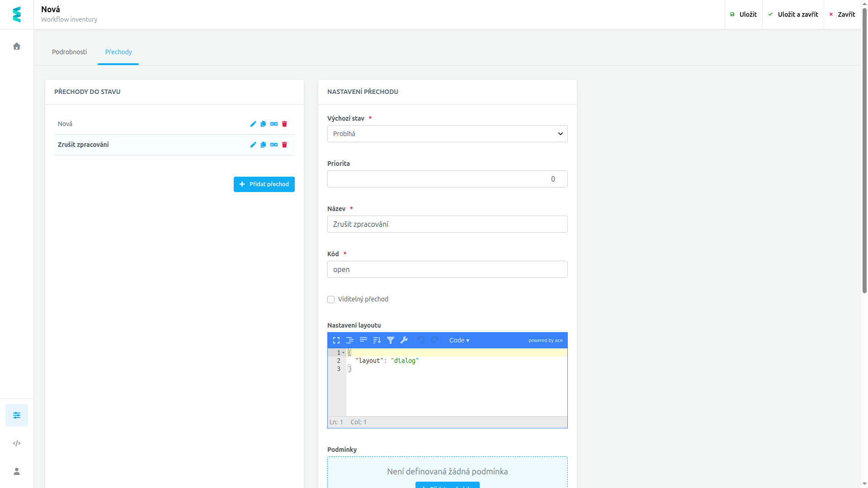The image size is (868, 488).
Task: Copy the Nová transition using duplicate icon
Action: point(263,124)
